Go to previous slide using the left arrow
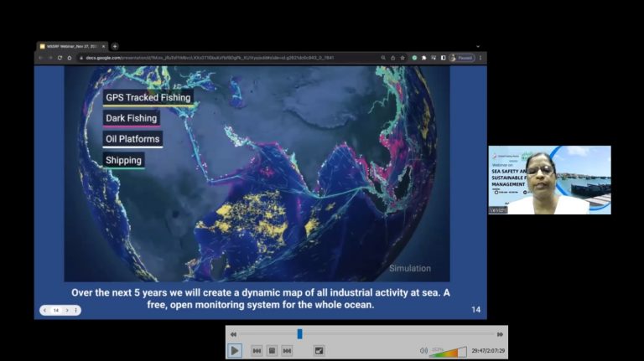This screenshot has width=644, height=361. (x=44, y=310)
